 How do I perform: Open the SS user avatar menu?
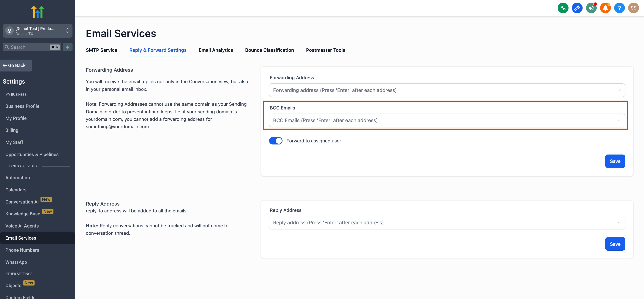[x=633, y=8]
